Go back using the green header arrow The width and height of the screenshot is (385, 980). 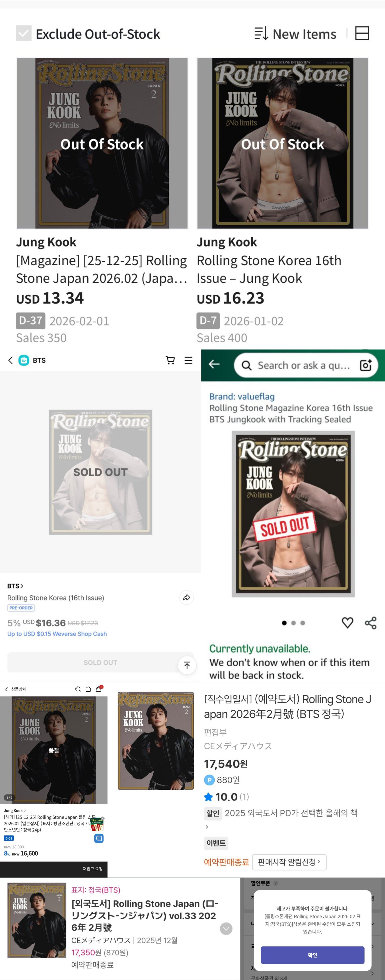click(x=214, y=364)
